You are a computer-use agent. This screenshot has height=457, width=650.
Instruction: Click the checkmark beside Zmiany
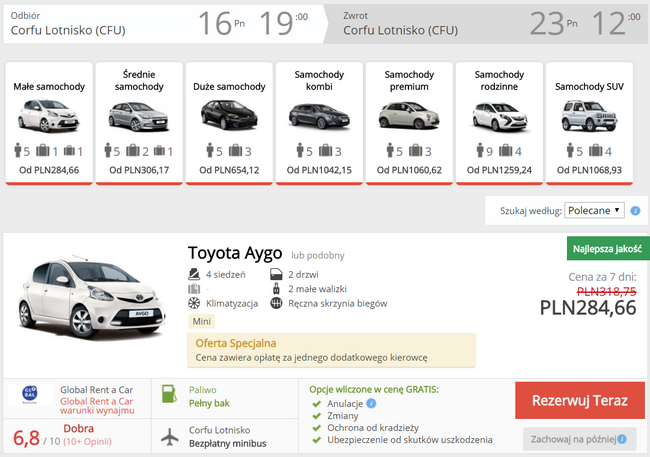pyautogui.click(x=317, y=416)
